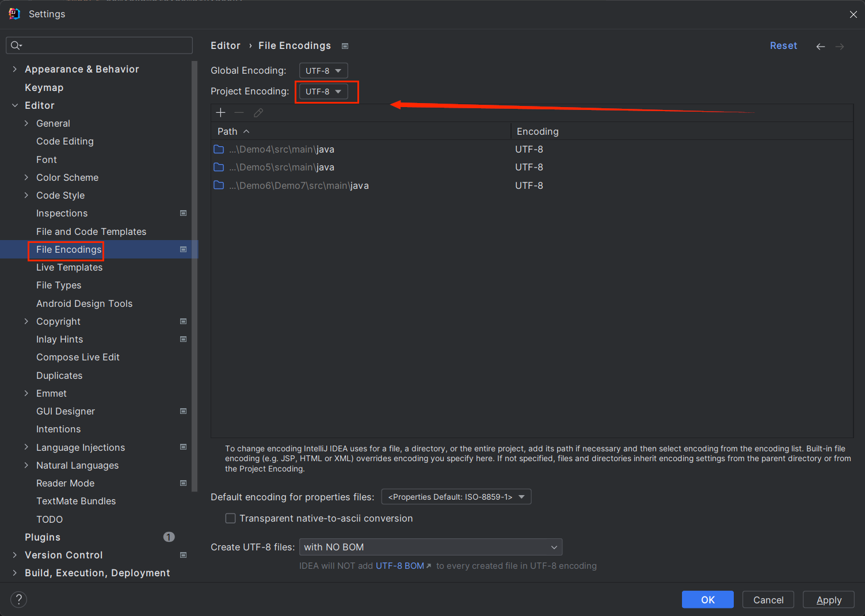Click project-level icon in Inlay Hints row

coord(184,339)
